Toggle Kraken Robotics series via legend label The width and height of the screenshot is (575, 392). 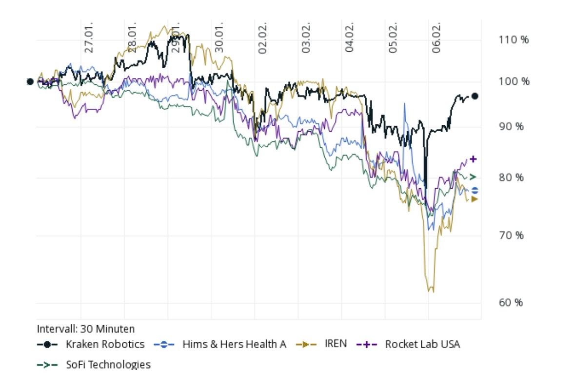(105, 344)
